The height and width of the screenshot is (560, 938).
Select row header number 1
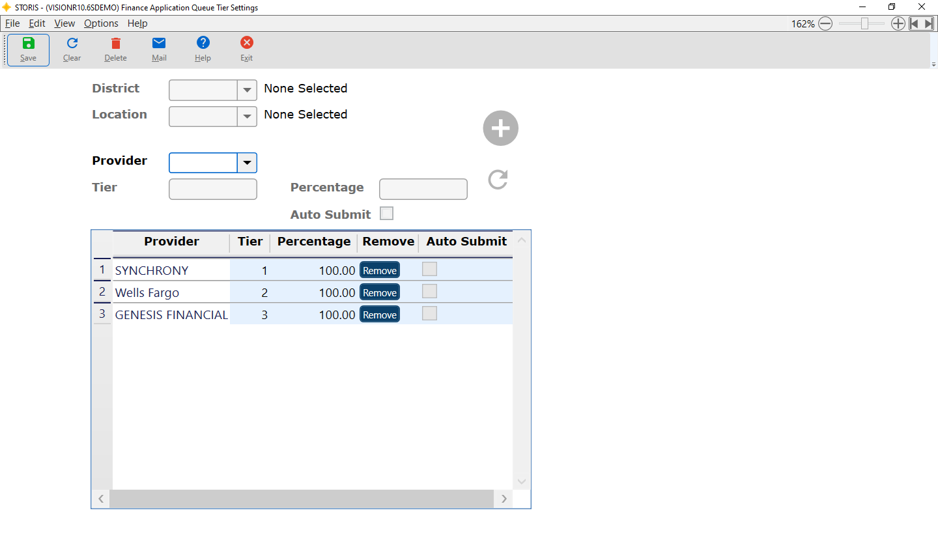click(102, 269)
